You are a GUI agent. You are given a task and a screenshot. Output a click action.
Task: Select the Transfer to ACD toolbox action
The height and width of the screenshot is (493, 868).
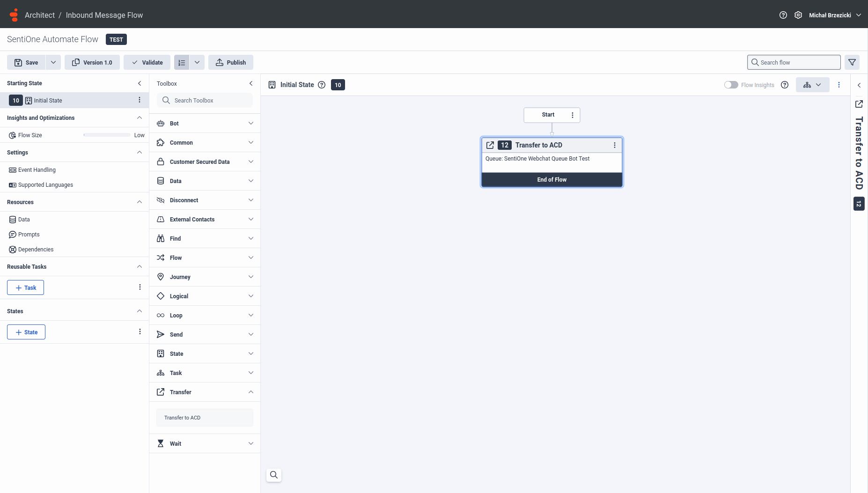(x=205, y=418)
